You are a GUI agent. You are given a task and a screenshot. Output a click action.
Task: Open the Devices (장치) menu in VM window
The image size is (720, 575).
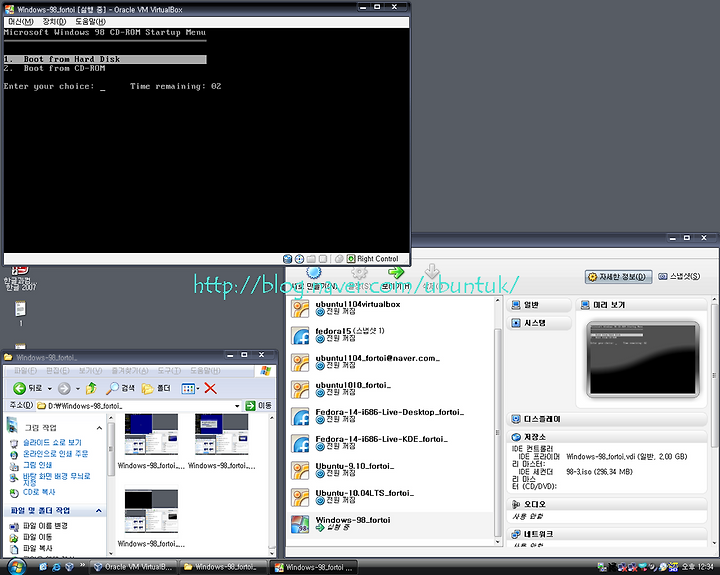tap(54, 22)
